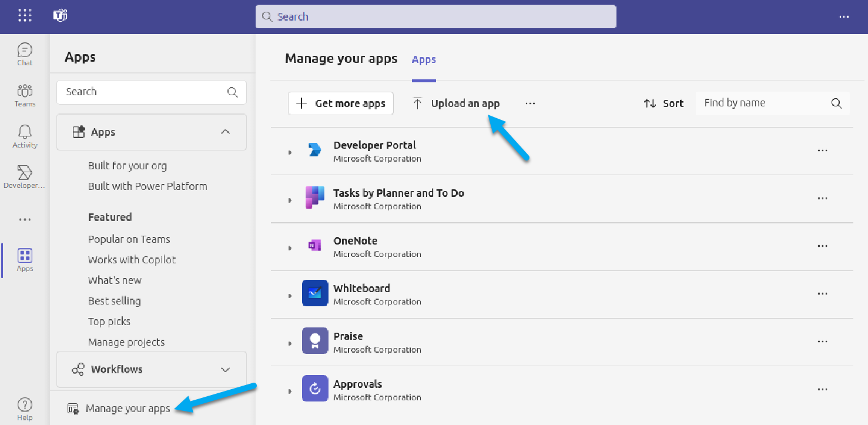Click the Developer Portal app icon
The image size is (868, 425).
tap(315, 150)
